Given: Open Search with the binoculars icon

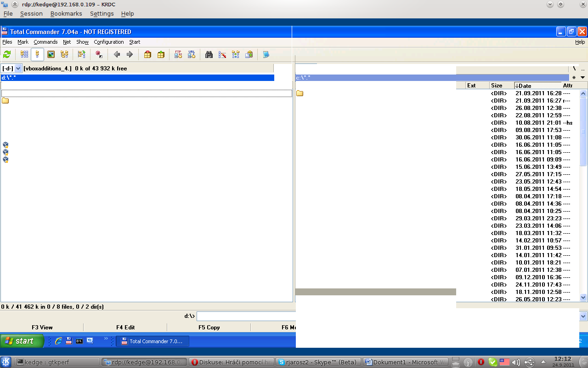Looking at the screenshot, I should coord(209,54).
